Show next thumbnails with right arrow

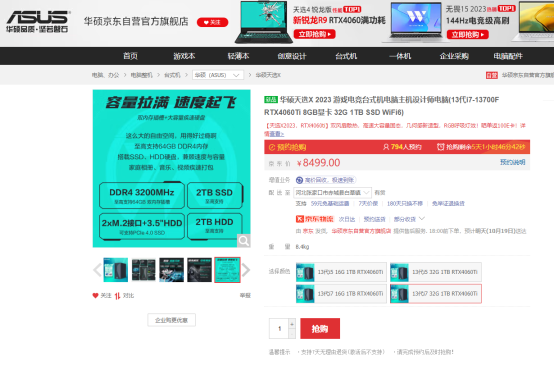(246, 270)
